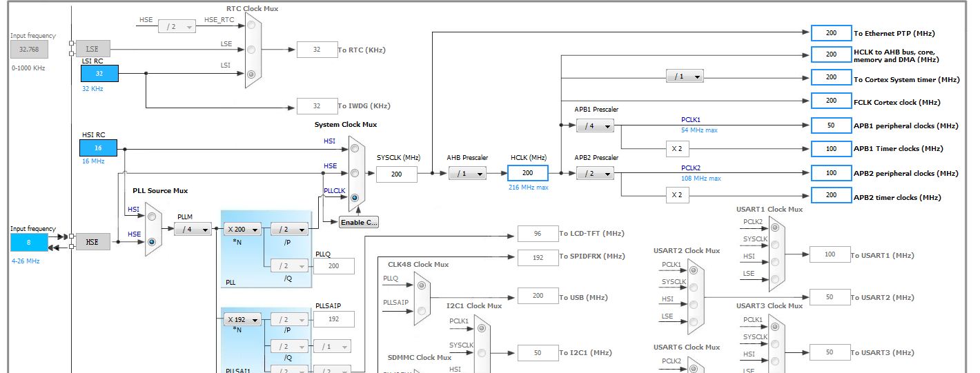
Task: Click the APB2 peripheral clocks frequency field
Action: point(831,172)
